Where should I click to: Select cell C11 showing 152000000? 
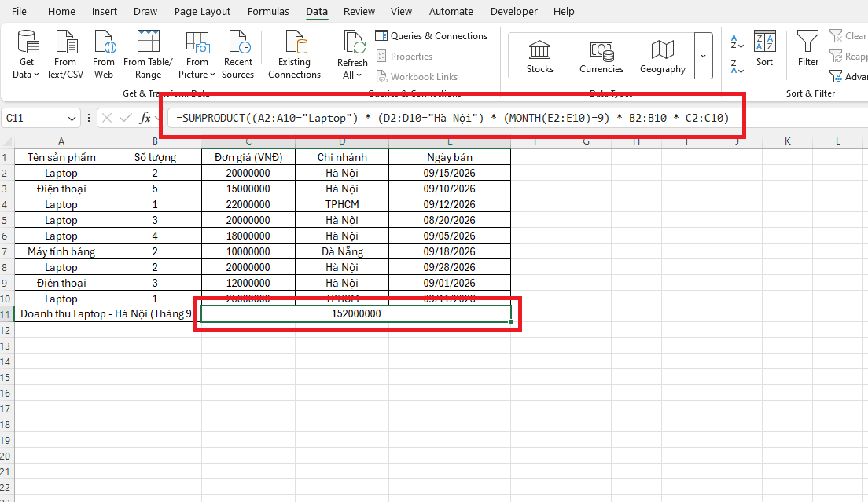point(356,314)
